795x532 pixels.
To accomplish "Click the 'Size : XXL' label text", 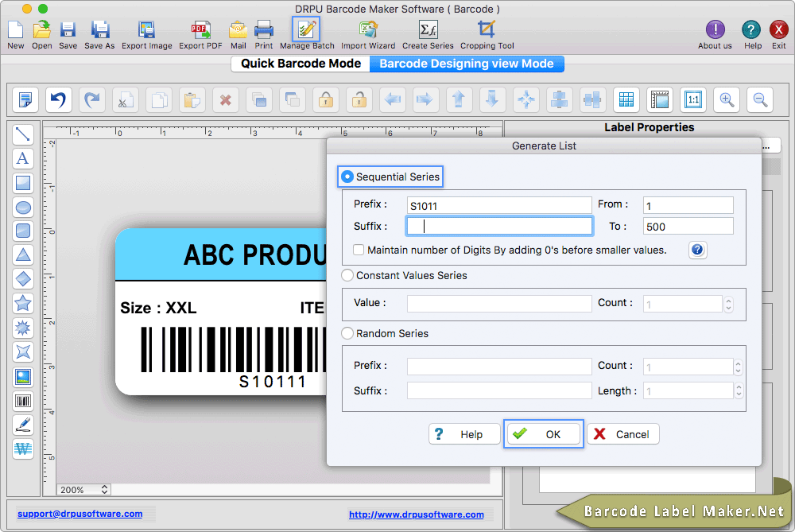I will tap(158, 308).
